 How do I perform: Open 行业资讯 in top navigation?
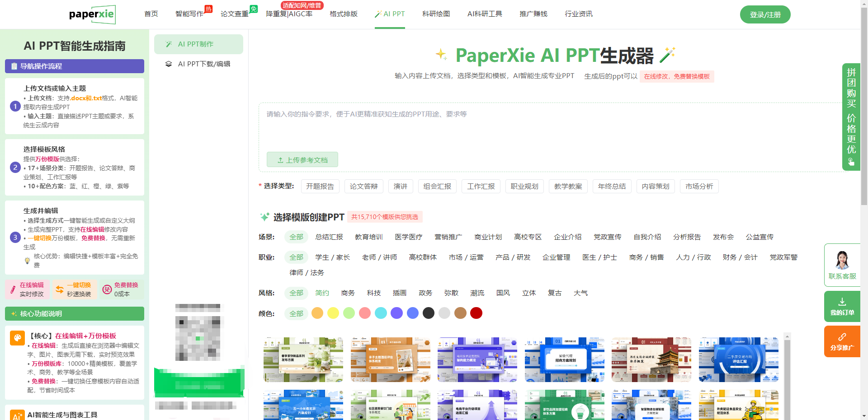(579, 14)
